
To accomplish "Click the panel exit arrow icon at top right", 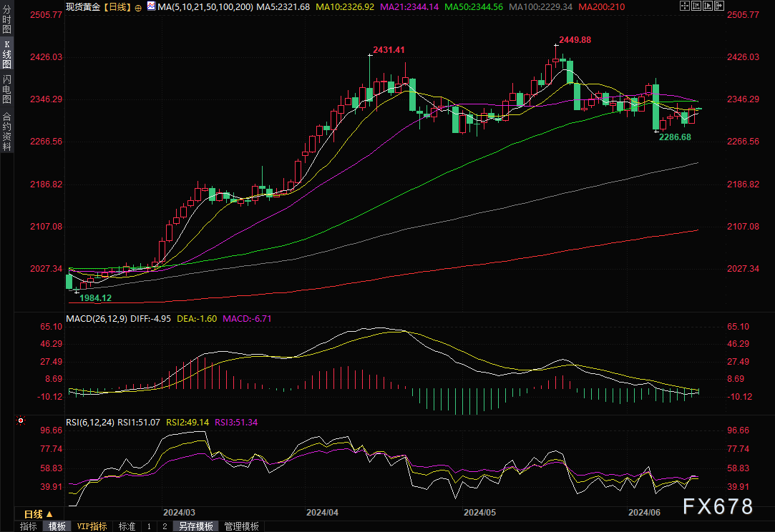I will pos(719,6).
